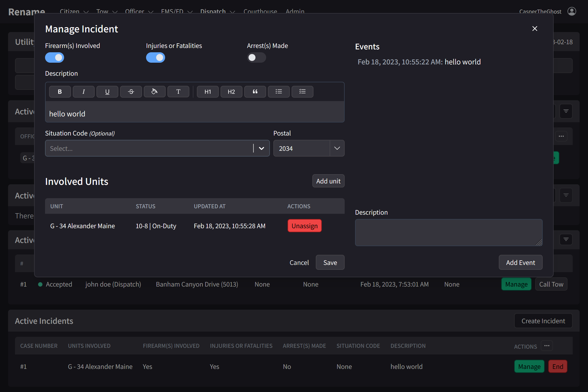Apply italic formatting to description
588x392 pixels.
[x=83, y=92]
